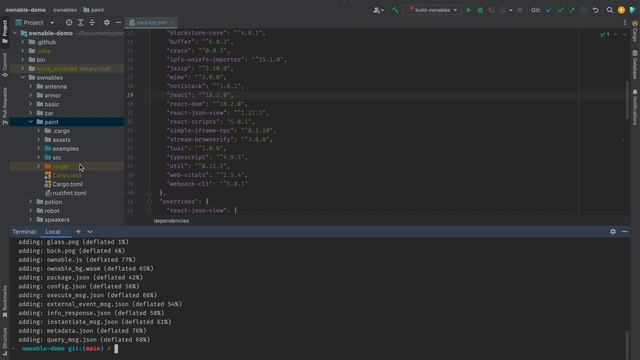Open Database side tab
The height and width of the screenshot is (360, 640).
pyautogui.click(x=635, y=64)
